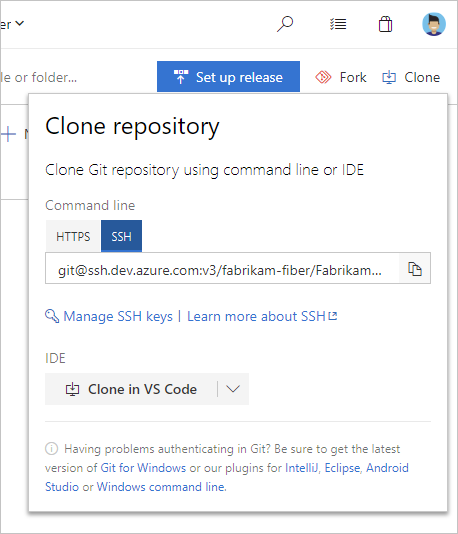The height and width of the screenshot is (534, 458).
Task: Click Clone in VS Code button
Action: point(131,389)
